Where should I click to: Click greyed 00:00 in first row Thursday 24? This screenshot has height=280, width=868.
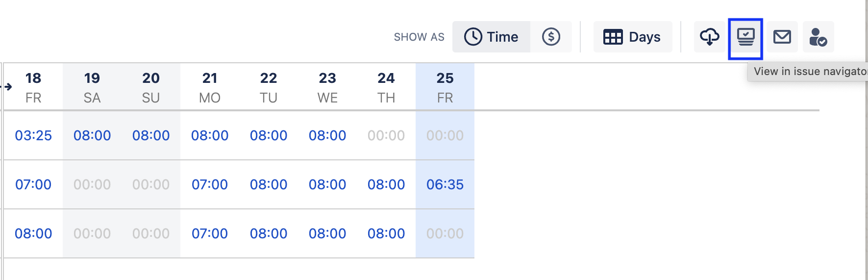[x=386, y=135]
